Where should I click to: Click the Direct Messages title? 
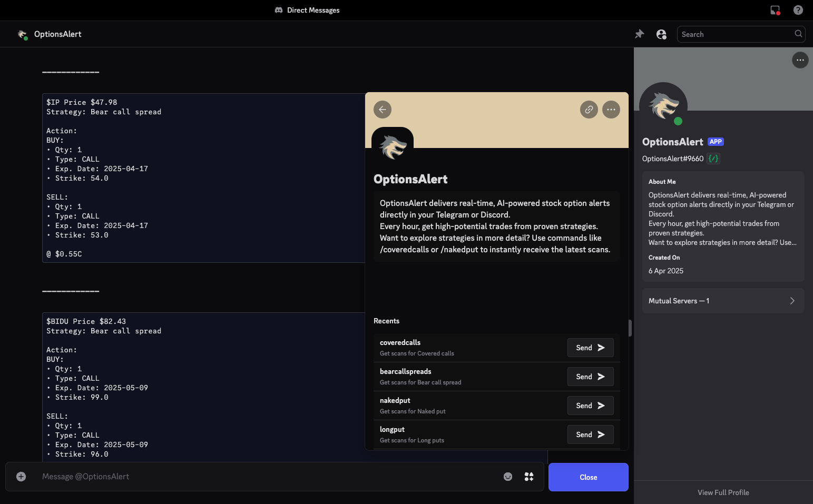tap(313, 10)
